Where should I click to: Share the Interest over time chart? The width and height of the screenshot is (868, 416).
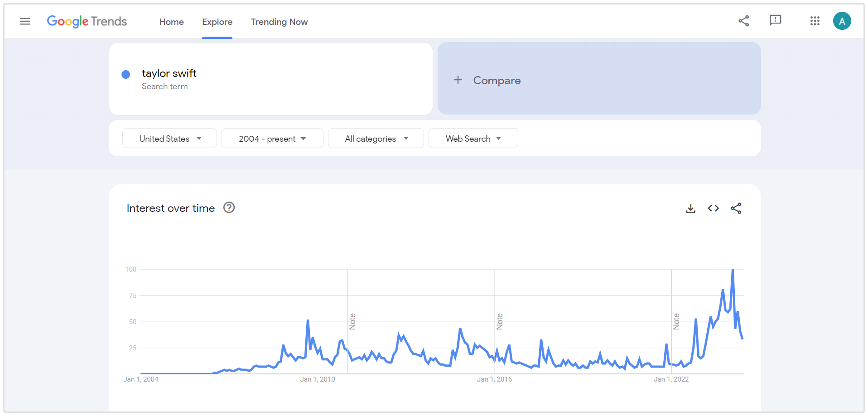[x=736, y=208]
